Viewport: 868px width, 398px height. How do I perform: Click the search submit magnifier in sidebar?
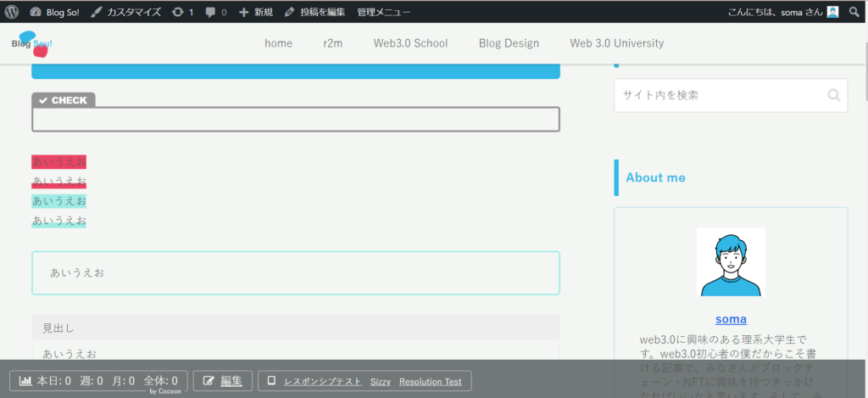(x=833, y=95)
